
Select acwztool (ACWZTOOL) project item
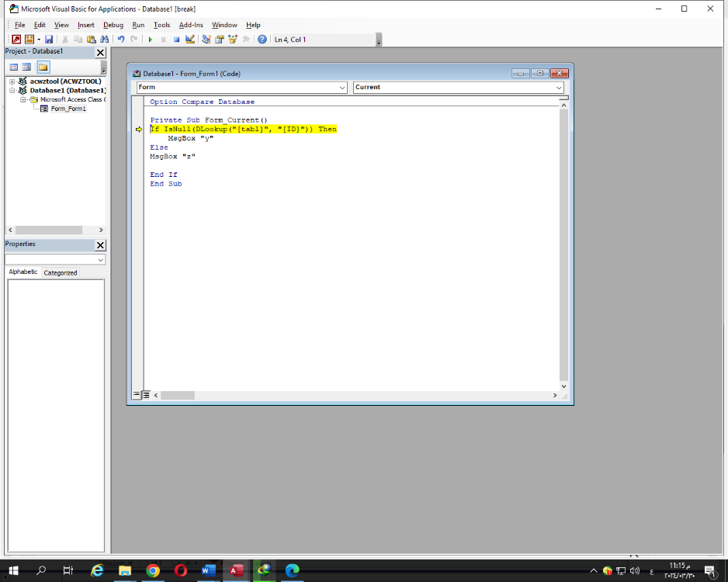pos(65,81)
